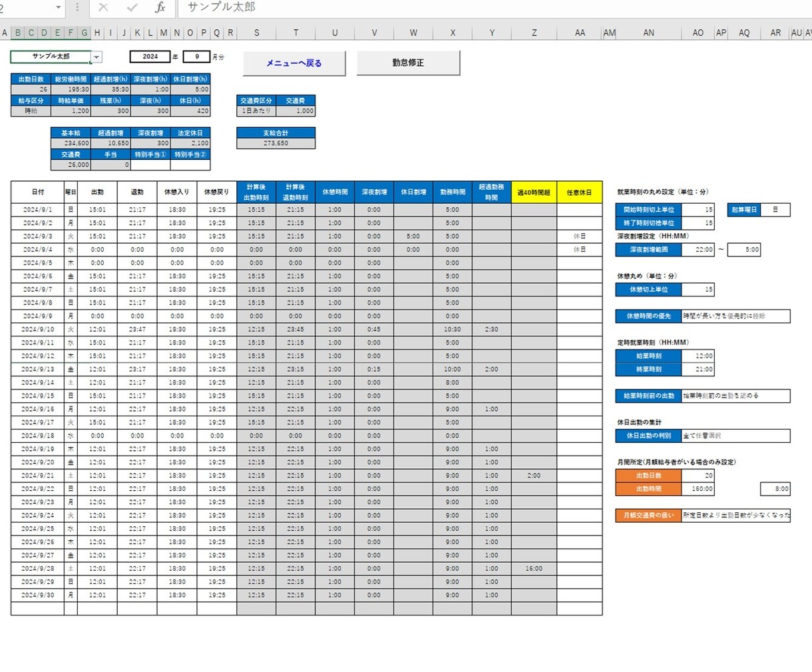812x672 pixels.
Task: Select the 週40時間超 value 16:00 for 2024/9/28
Action: [534, 569]
